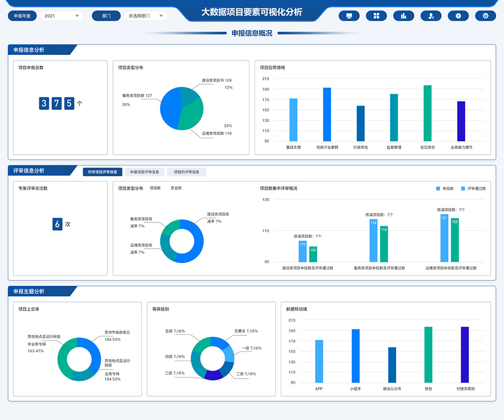Click the 行政审批 bar

pos(361,124)
